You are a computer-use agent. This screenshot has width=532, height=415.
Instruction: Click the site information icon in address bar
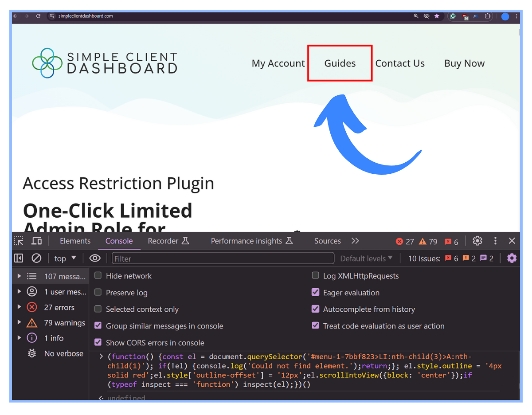(52, 16)
